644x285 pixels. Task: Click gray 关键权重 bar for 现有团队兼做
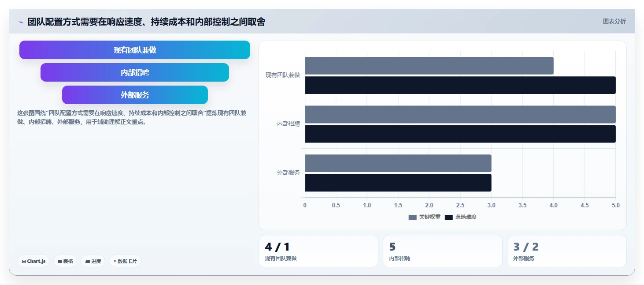tap(429, 66)
